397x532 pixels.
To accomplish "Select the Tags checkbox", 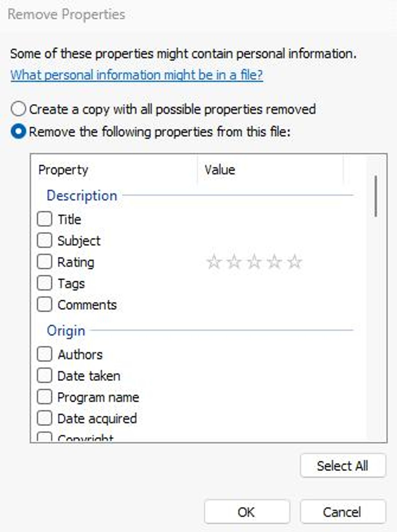I will click(45, 283).
